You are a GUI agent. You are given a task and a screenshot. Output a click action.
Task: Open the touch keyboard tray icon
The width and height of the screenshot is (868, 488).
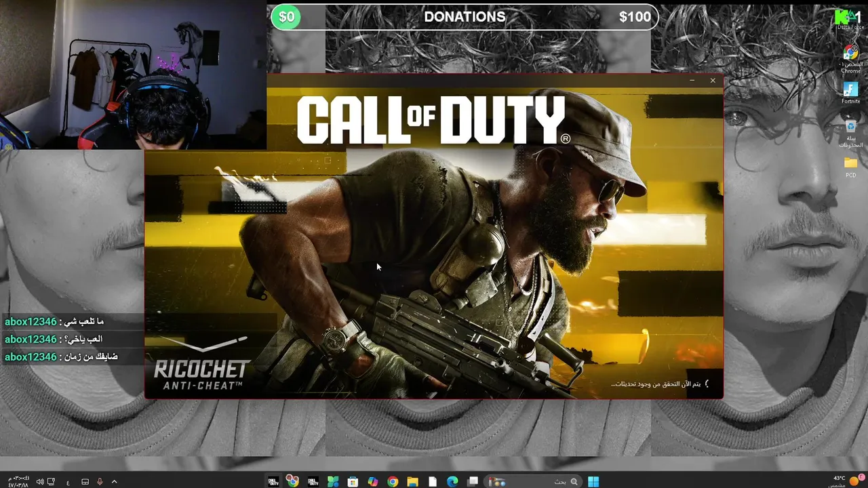click(x=85, y=482)
